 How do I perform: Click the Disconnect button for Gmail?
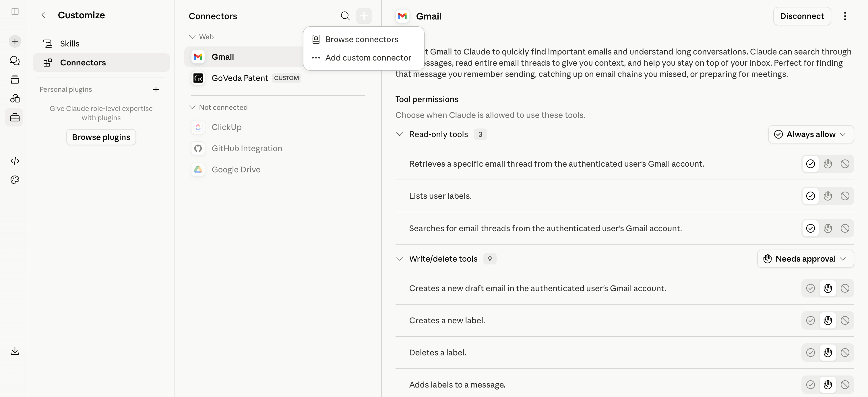click(x=802, y=16)
